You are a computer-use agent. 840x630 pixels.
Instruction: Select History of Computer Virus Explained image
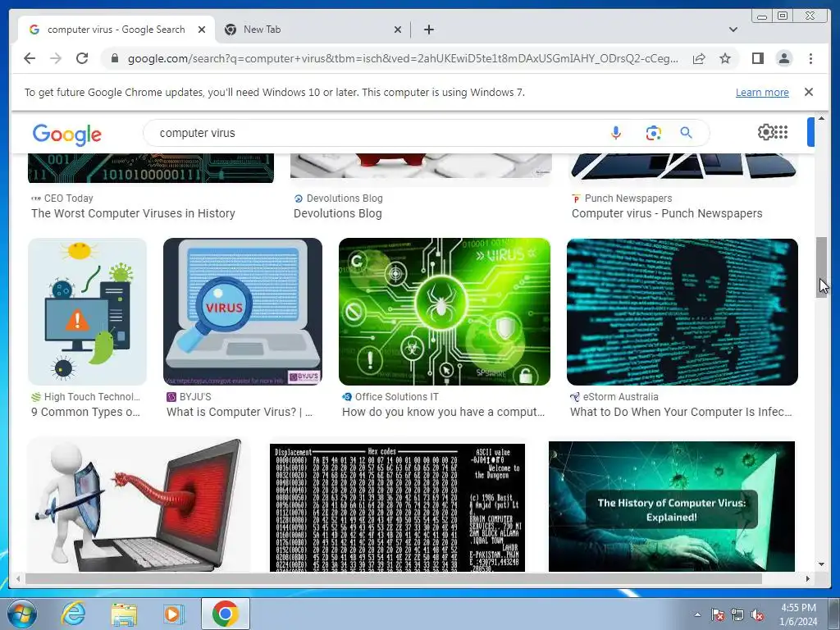point(672,505)
